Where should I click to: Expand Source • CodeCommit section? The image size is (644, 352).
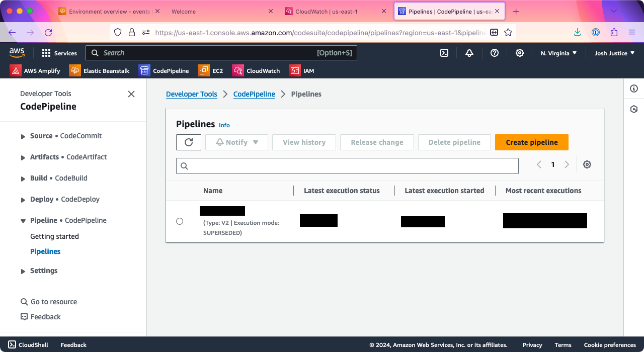(23, 136)
